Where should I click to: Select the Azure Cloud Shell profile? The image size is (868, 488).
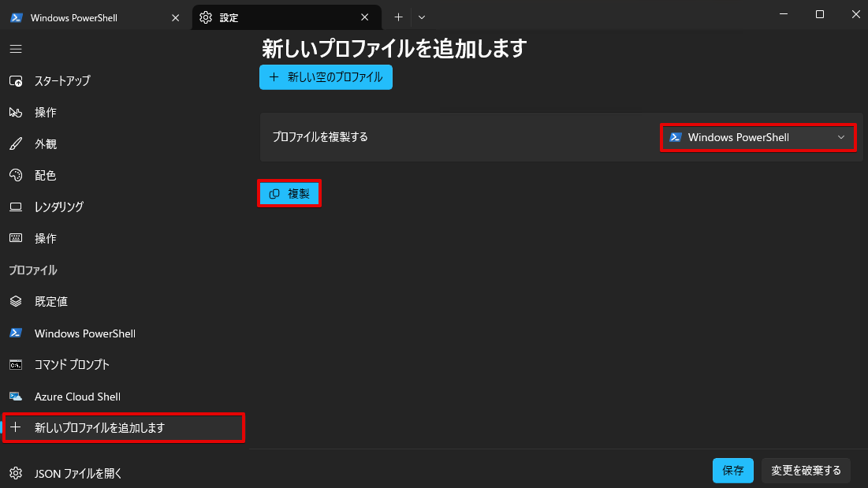tap(77, 396)
